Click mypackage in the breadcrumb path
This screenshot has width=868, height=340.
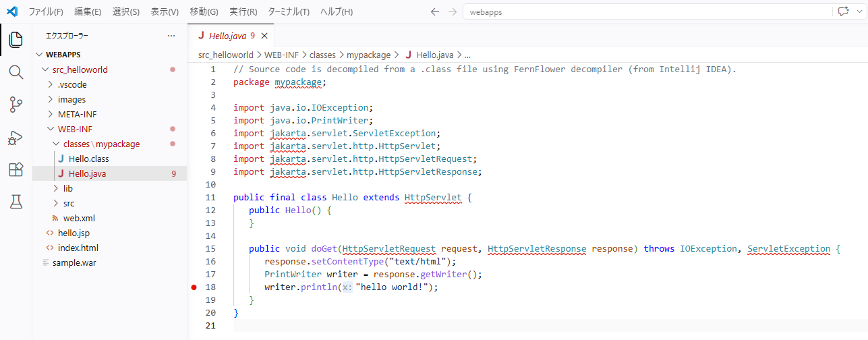coord(368,55)
